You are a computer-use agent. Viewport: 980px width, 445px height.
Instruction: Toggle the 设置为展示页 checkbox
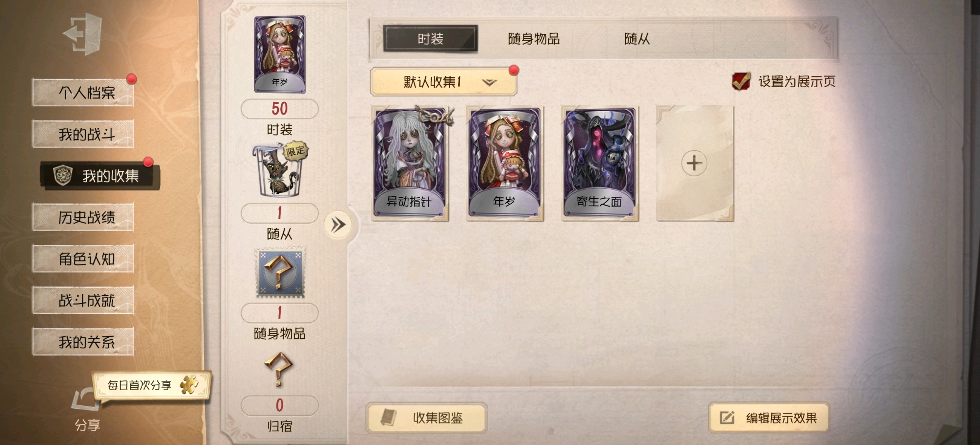click(x=740, y=81)
